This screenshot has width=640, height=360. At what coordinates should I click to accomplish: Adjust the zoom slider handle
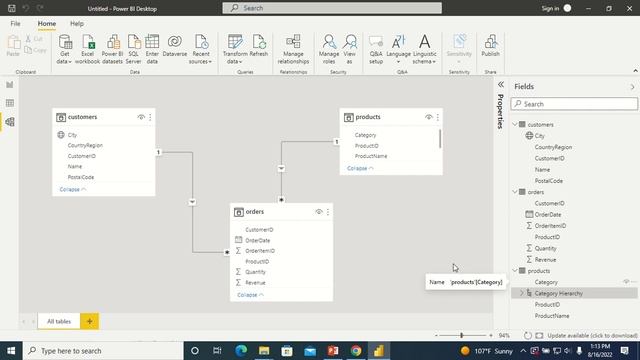[x=462, y=336]
